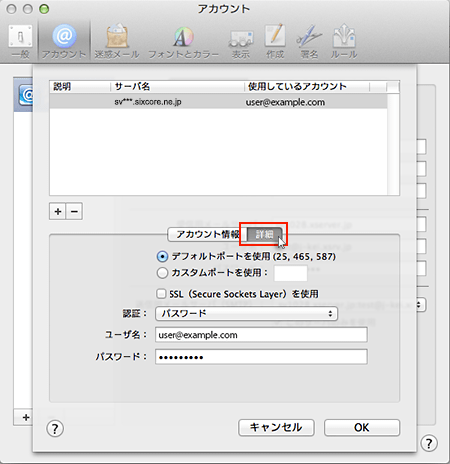Screen dimensions: 450x464
Task: Select デフォルトポートを使用 radio button
Action: (x=162, y=257)
